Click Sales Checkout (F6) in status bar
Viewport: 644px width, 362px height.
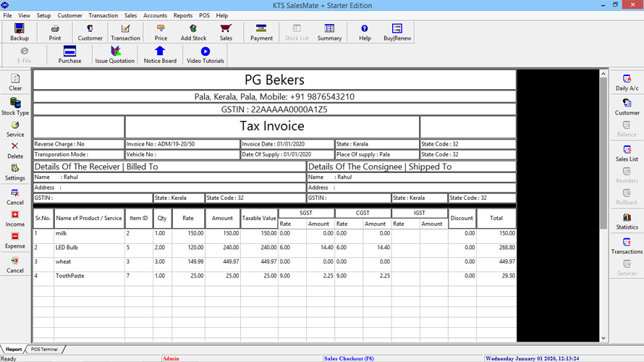(x=349, y=358)
